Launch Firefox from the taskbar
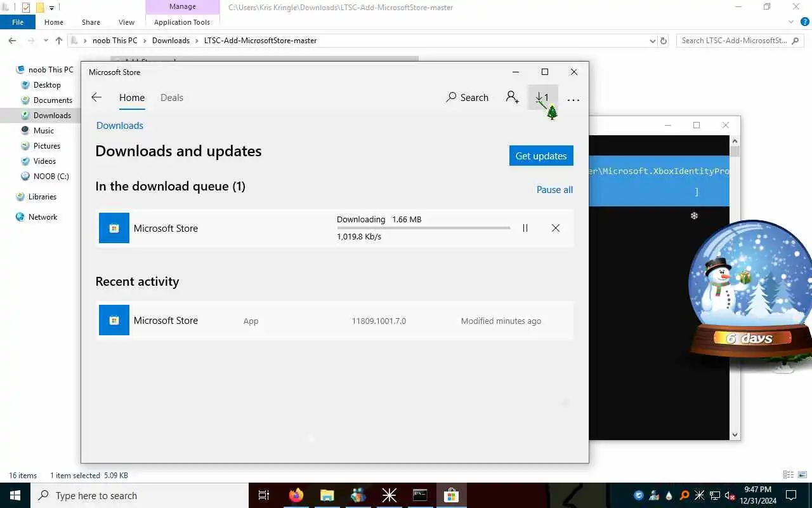812x508 pixels. tap(296, 495)
